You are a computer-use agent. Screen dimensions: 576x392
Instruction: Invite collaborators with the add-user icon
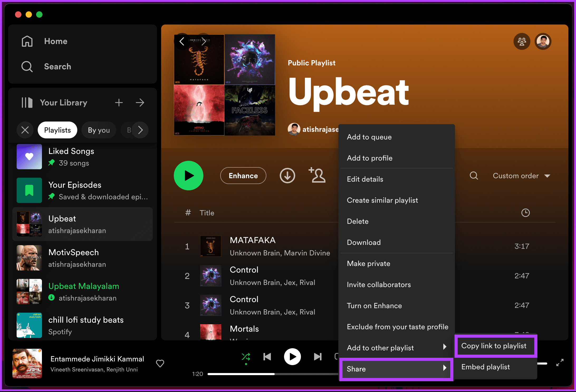[317, 175]
